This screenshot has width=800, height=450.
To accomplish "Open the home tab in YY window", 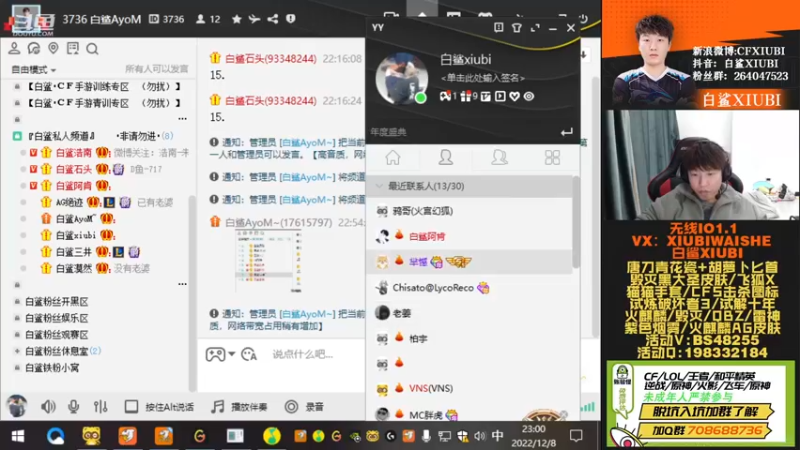I will click(x=393, y=157).
